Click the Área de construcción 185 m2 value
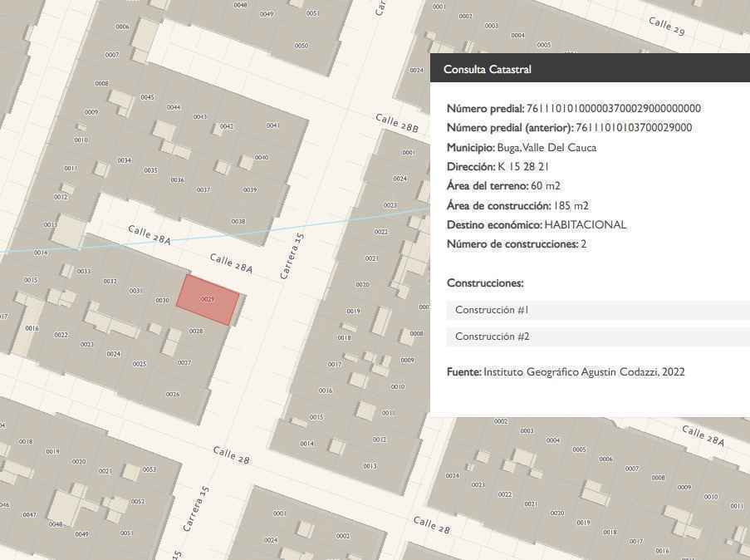750x560 pixels. [x=571, y=206]
